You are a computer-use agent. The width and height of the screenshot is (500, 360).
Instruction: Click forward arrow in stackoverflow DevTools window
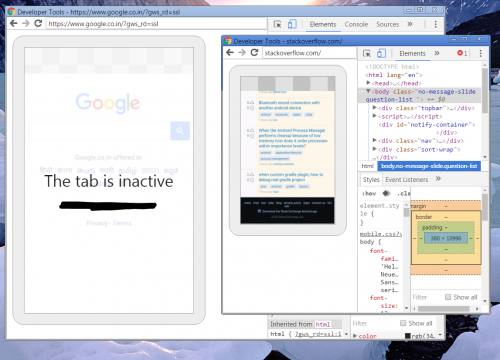[242, 53]
